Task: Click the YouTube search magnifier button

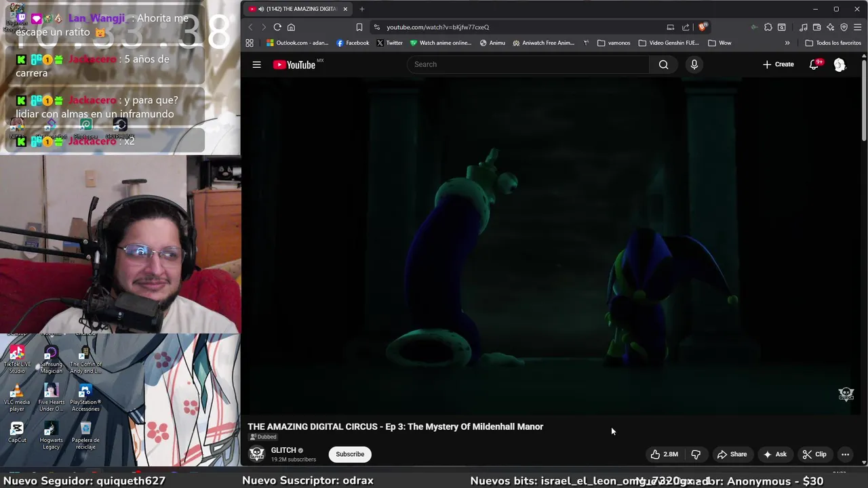Action: point(663,64)
